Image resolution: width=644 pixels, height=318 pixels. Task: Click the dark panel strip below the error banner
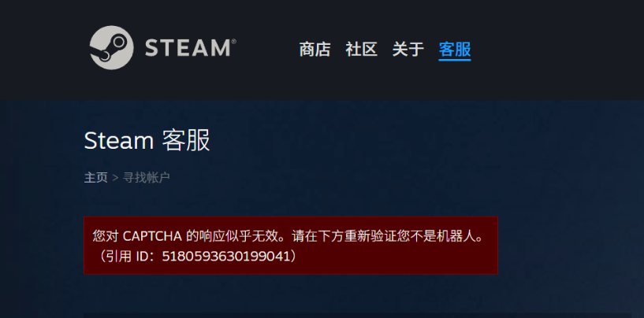[x=357, y=315]
